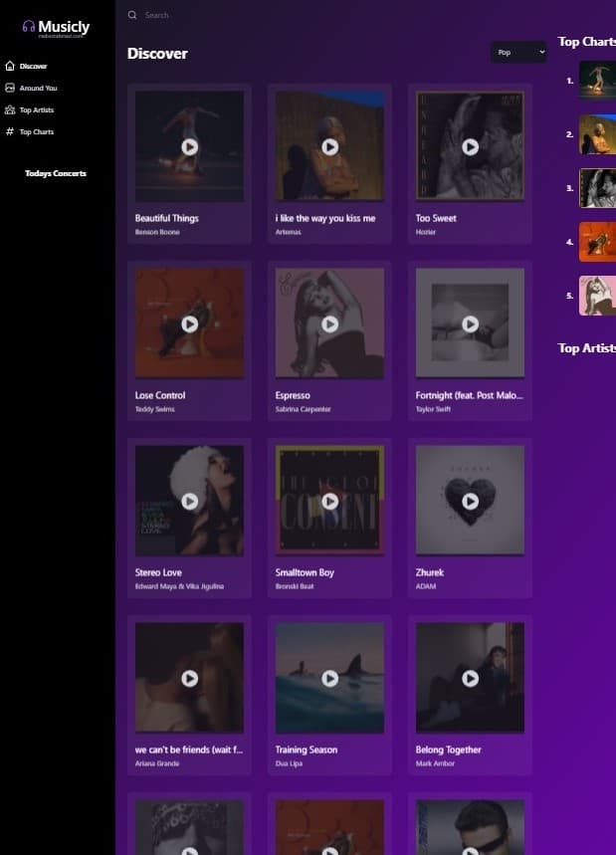Play i like the way you kiss me

coord(329,146)
